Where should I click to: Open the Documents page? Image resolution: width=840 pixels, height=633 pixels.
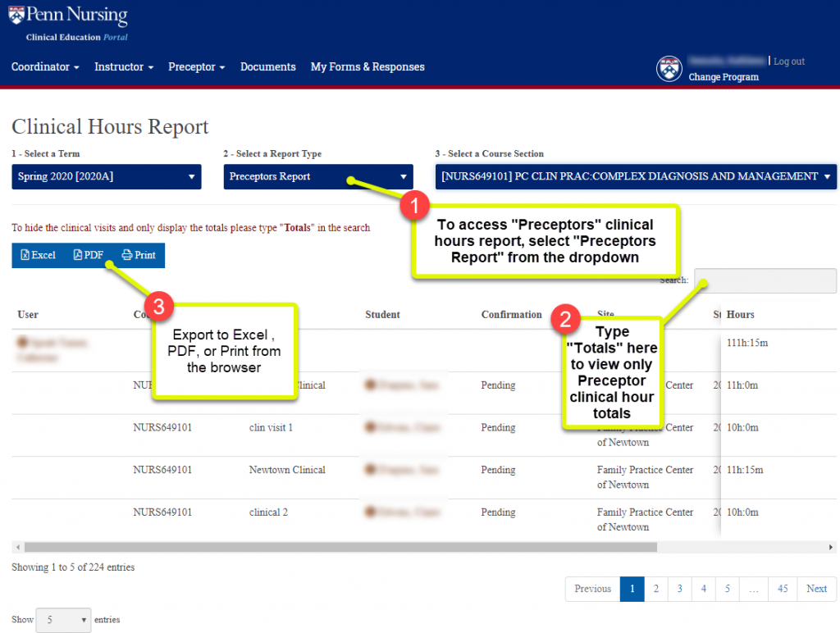(x=267, y=67)
